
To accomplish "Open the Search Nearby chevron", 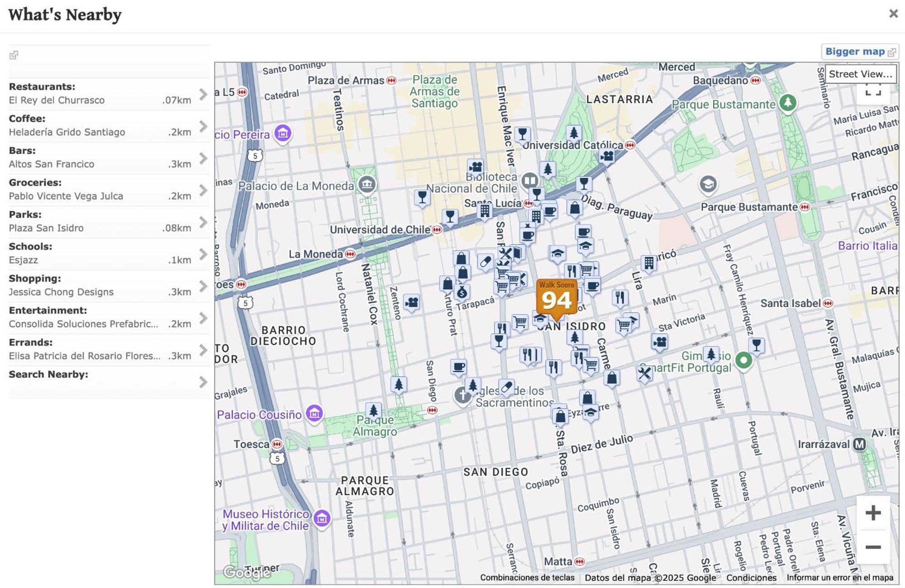I will click(203, 382).
